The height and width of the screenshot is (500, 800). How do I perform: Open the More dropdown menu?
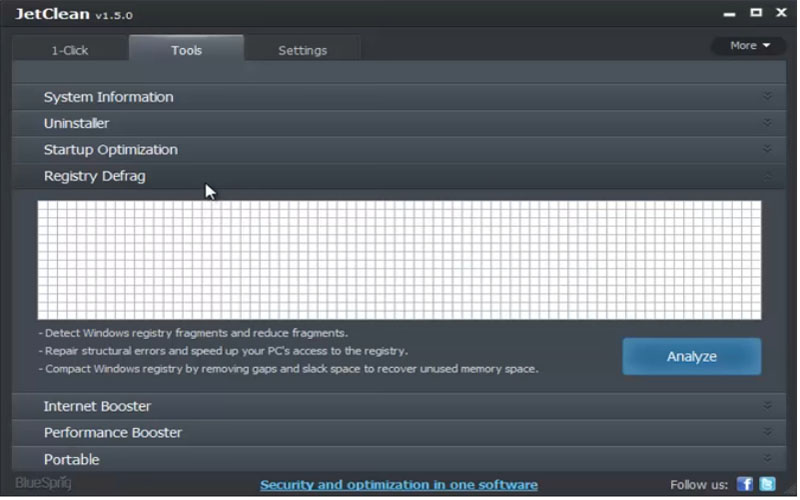pos(749,46)
